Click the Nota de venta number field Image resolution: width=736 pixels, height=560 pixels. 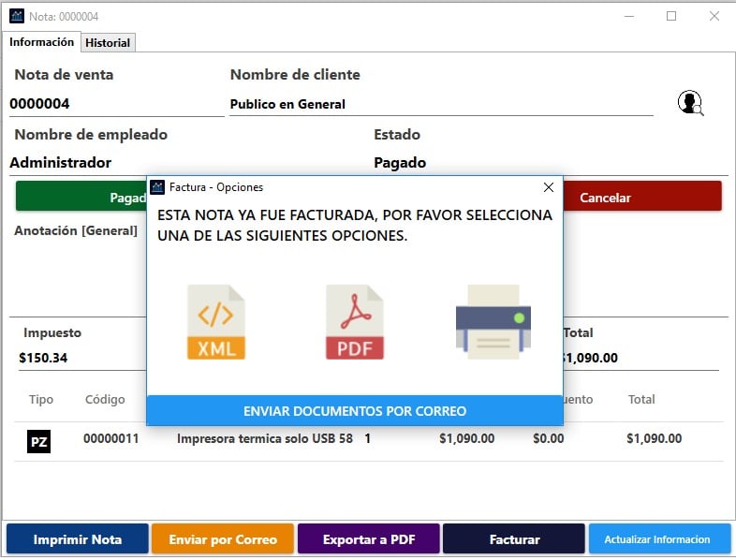click(115, 104)
